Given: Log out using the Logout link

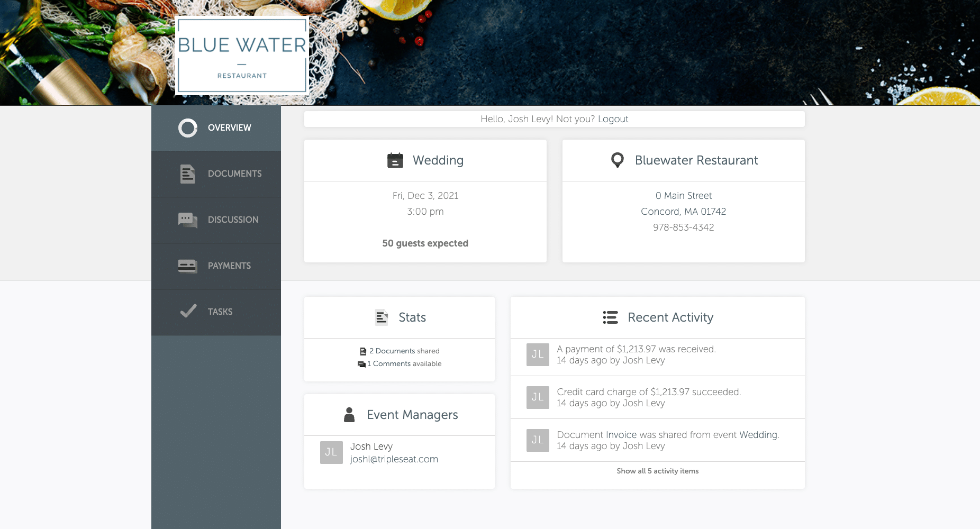Looking at the screenshot, I should (613, 119).
